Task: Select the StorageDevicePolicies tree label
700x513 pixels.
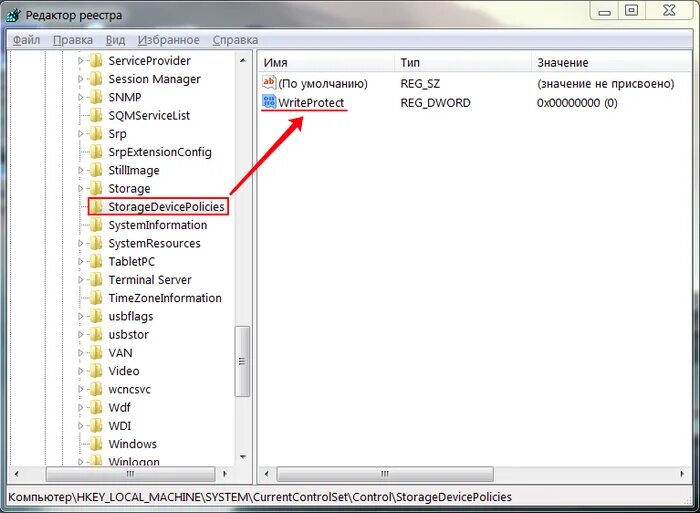Action: click(x=166, y=207)
